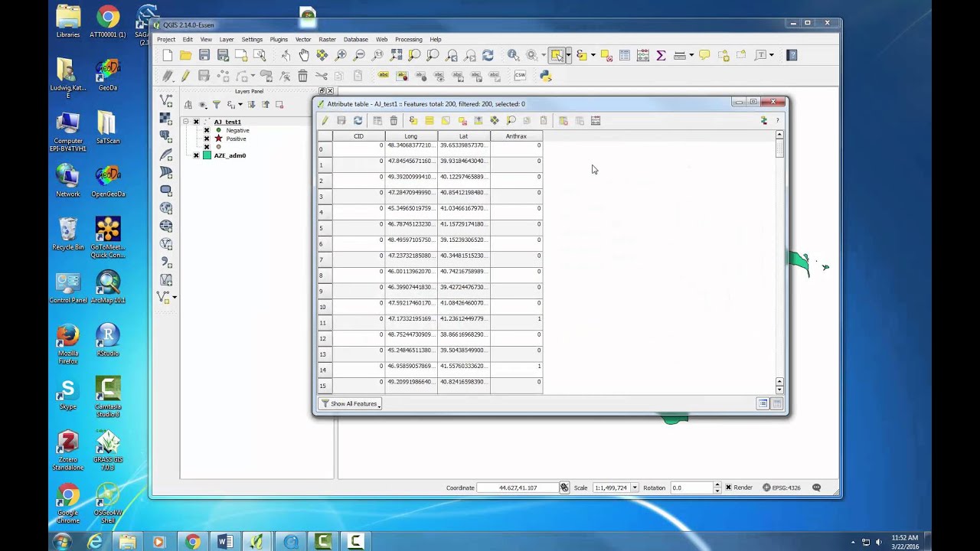This screenshot has height=551, width=980.
Task: Toggle visibility of AJ_test1 layer
Action: click(x=196, y=122)
